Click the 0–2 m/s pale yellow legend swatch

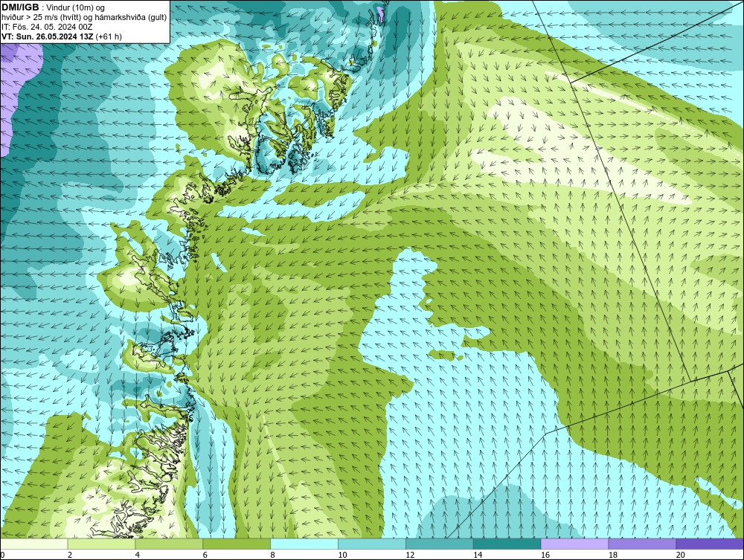coord(34,544)
